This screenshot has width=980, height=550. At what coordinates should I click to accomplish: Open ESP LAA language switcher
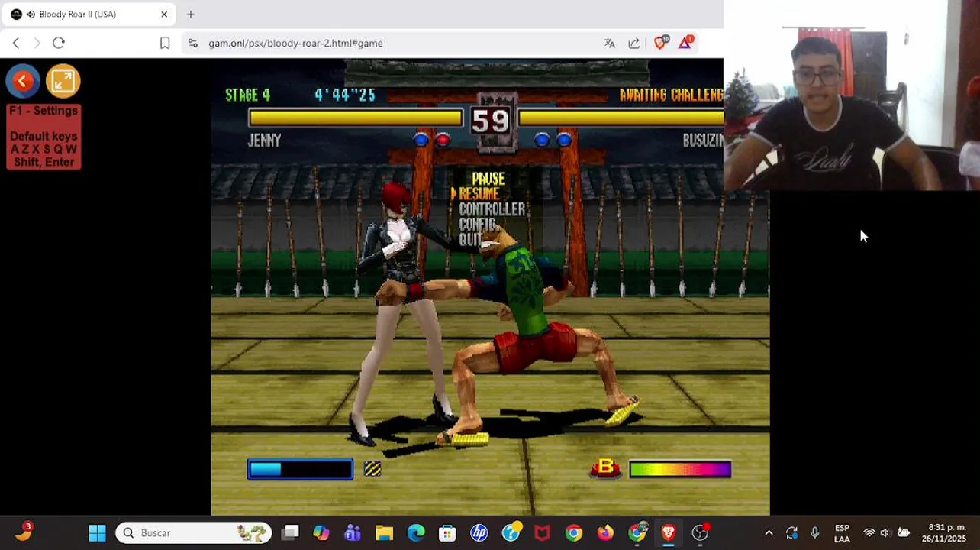(842, 533)
